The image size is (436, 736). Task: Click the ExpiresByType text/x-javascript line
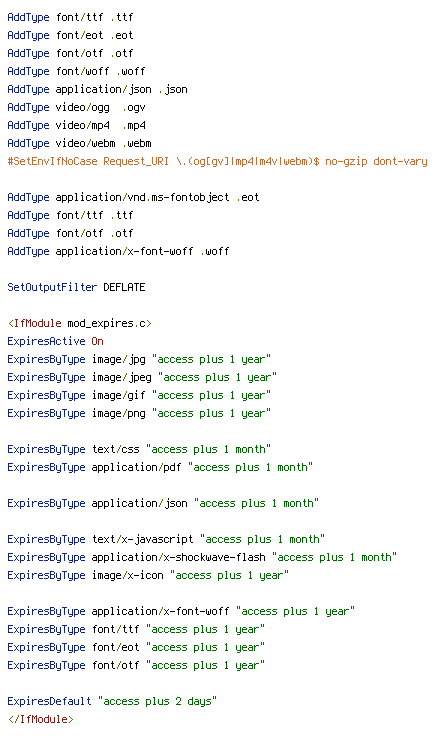[x=166, y=539]
